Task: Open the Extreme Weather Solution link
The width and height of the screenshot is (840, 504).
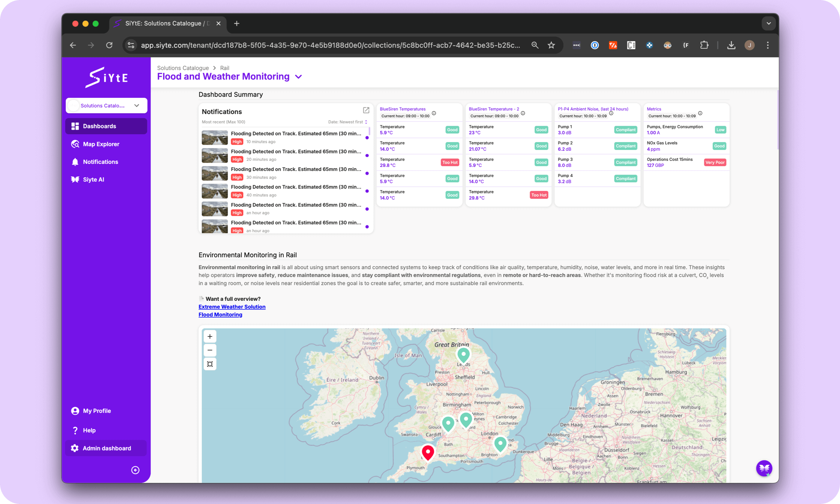Action: click(232, 307)
